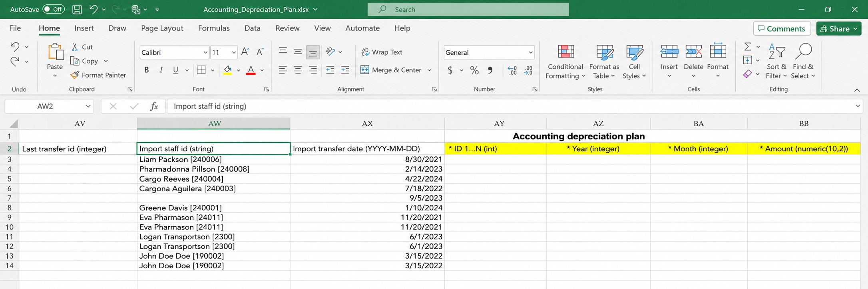This screenshot has height=289, width=868.
Task: Switch to the Insert tab
Action: coord(84,28)
